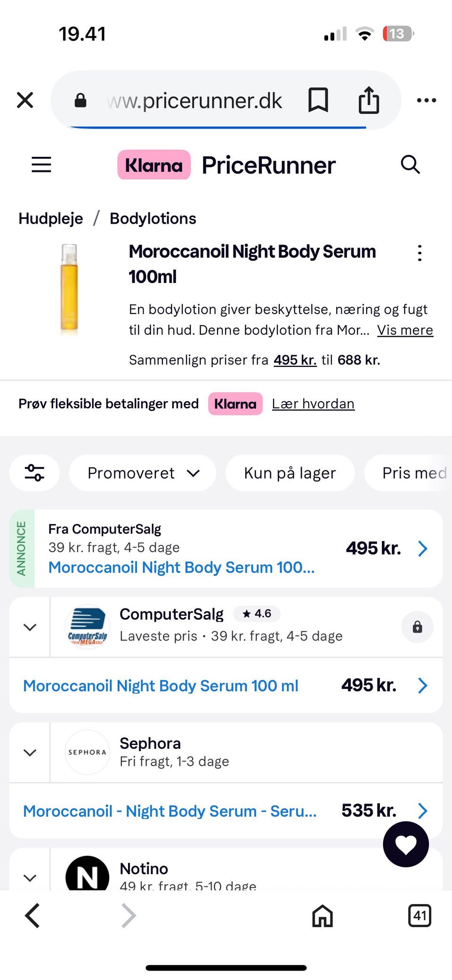Open the browser three-dots menu
This screenshot has width=452, height=980.
[427, 100]
